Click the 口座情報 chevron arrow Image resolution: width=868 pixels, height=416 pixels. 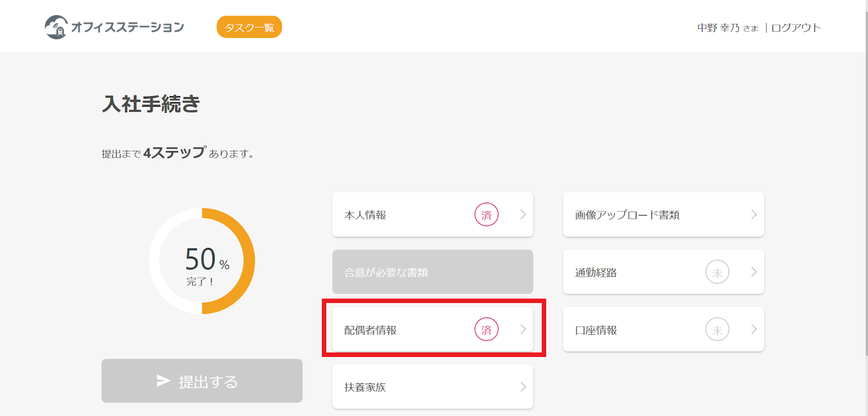(754, 329)
